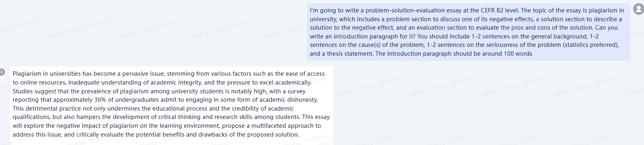Click the ChatGPT assistant logo icon
Viewport: 644px width, 145px height.
coord(2,72)
